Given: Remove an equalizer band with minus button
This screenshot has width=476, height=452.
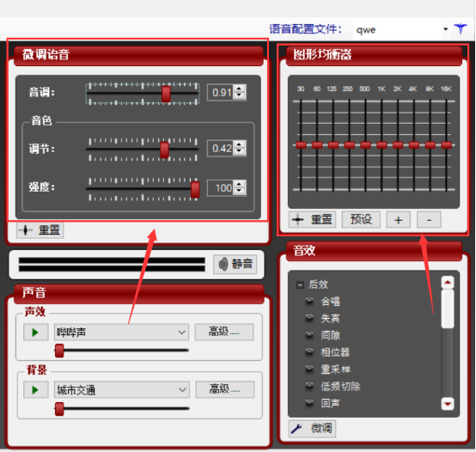Looking at the screenshot, I should [x=429, y=220].
